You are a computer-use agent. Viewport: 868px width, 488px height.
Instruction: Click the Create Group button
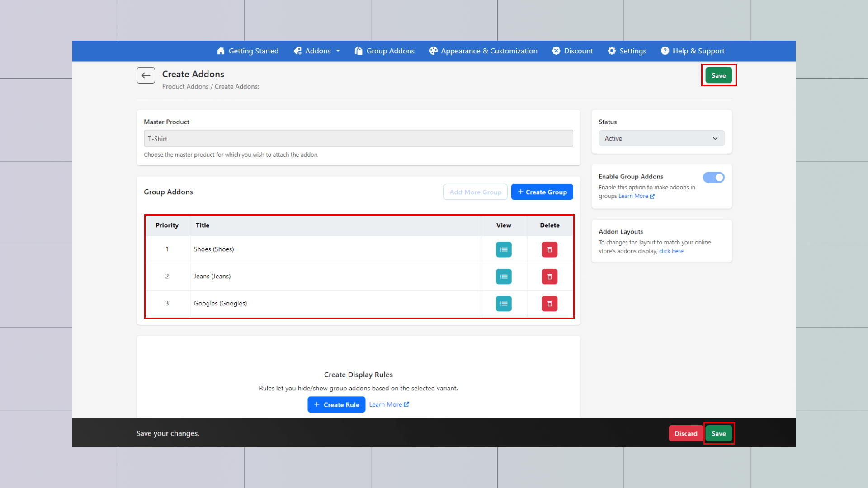click(x=542, y=192)
